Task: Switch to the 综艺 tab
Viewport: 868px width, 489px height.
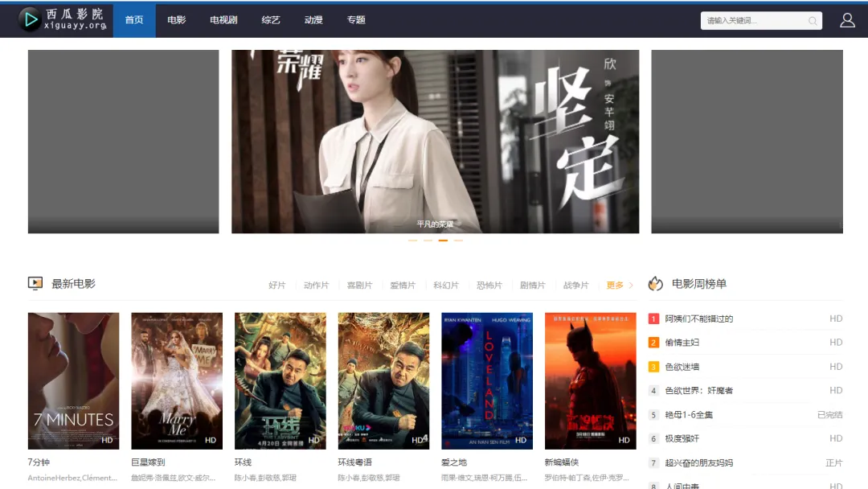Action: click(271, 20)
